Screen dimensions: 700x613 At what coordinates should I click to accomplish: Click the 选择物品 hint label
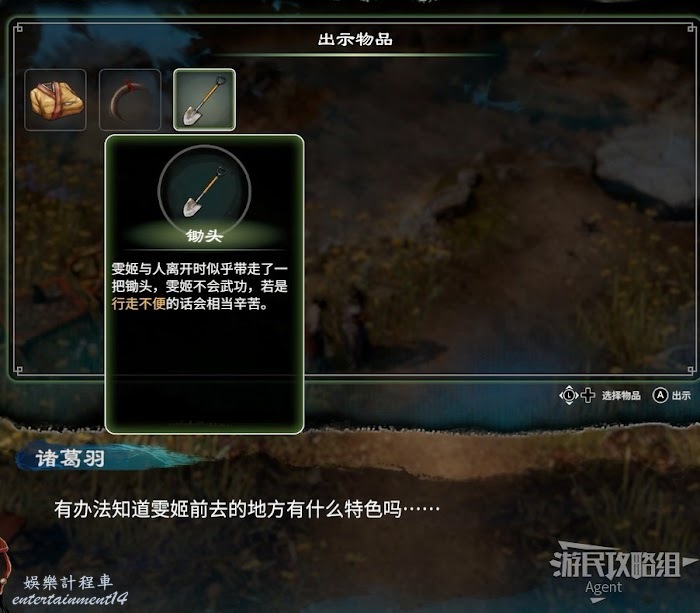click(x=621, y=395)
